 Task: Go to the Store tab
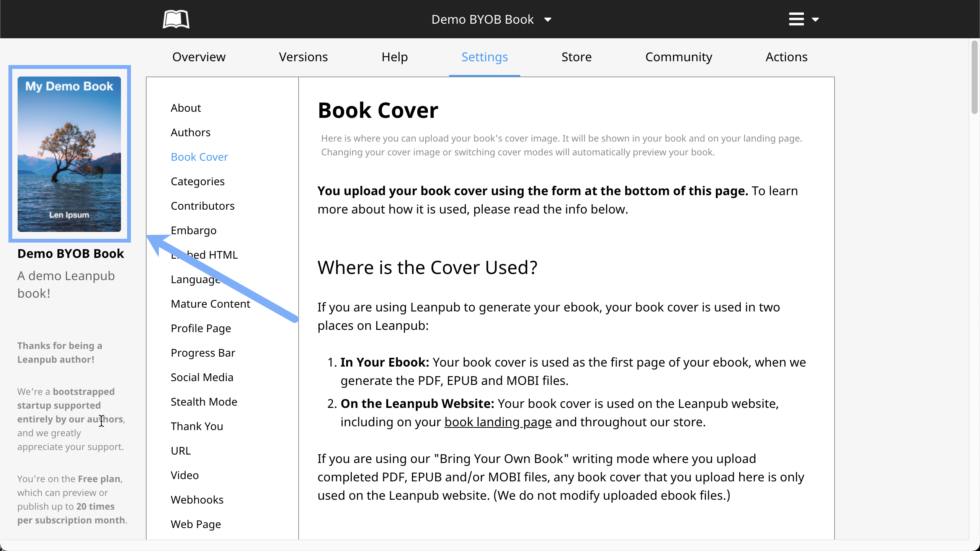point(576,57)
